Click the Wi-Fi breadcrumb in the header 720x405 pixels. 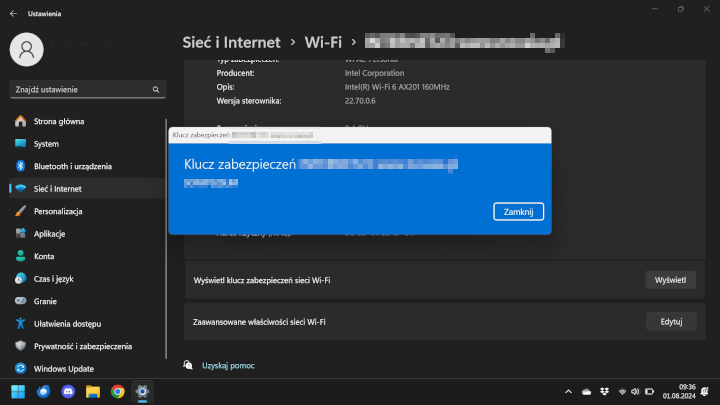tap(323, 42)
